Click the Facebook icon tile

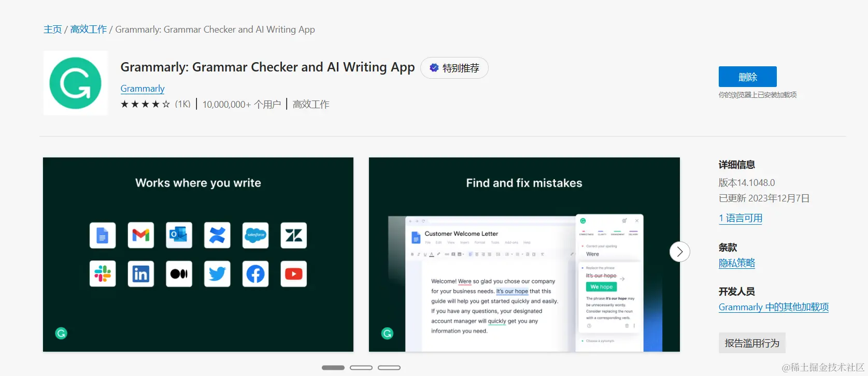255,273
